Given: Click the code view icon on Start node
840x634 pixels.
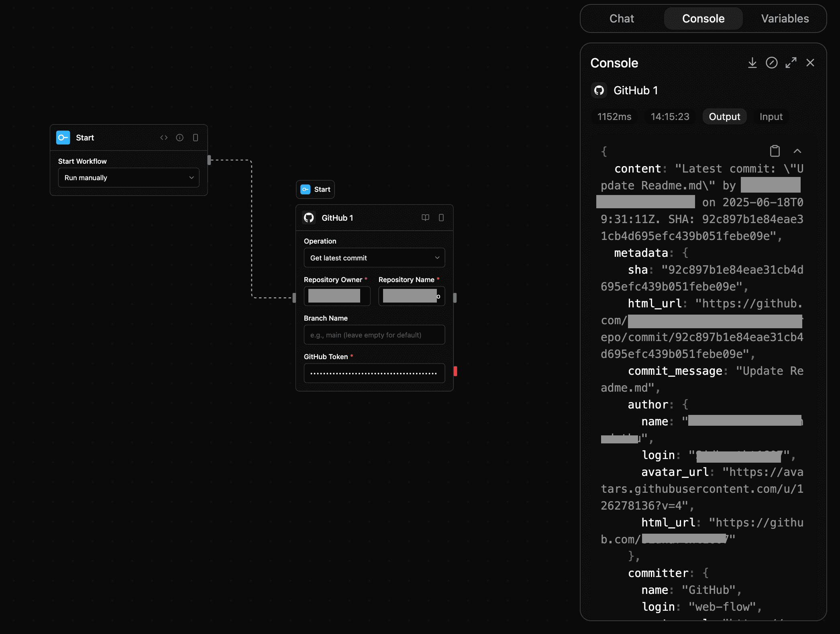Looking at the screenshot, I should pyautogui.click(x=164, y=137).
